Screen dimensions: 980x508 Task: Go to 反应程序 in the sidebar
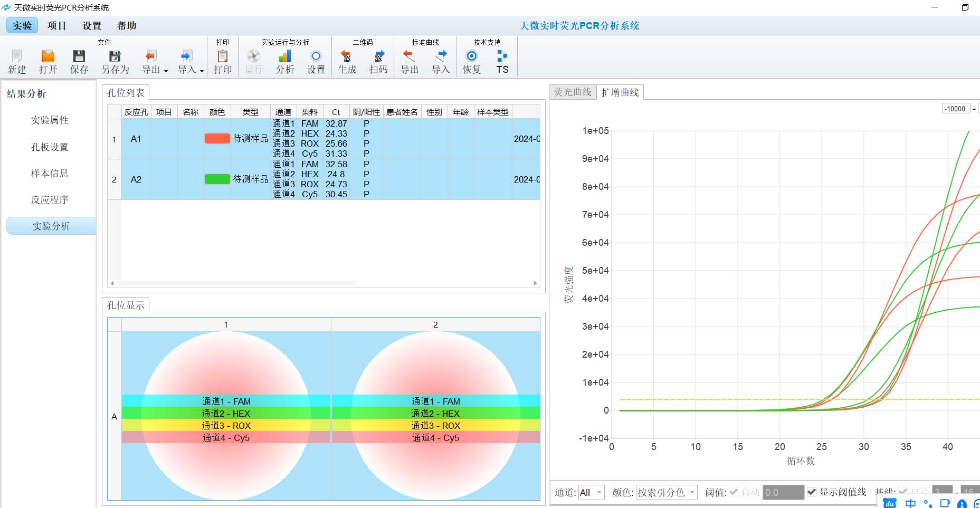point(50,199)
